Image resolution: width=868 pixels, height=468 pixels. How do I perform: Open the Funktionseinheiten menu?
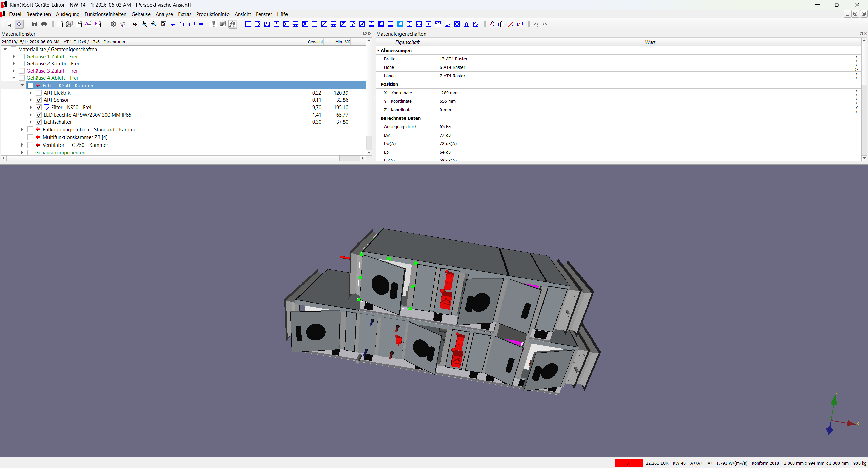point(105,14)
